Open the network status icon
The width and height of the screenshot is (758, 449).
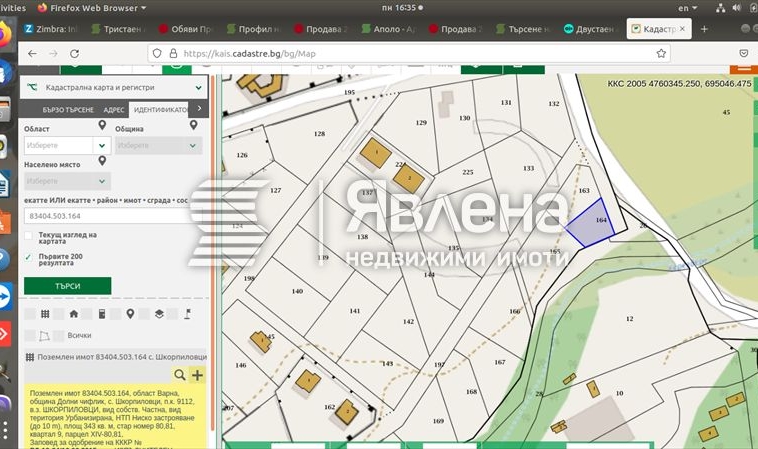(720, 8)
